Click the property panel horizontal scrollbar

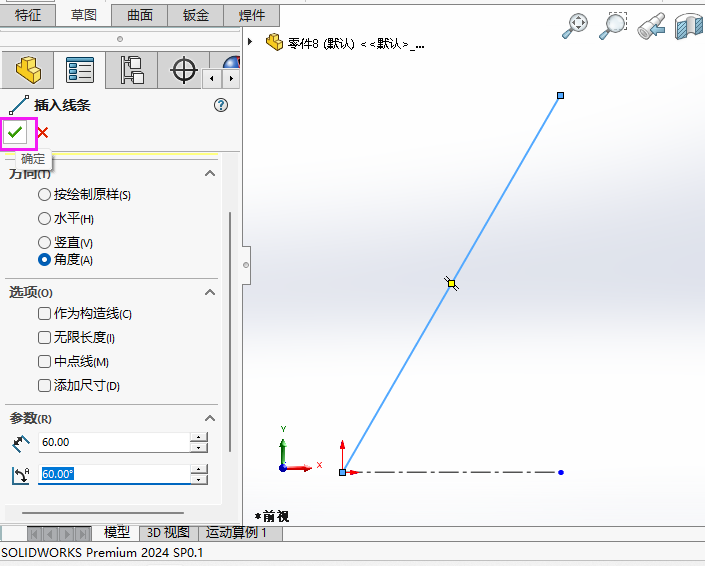pyautogui.click(x=103, y=513)
